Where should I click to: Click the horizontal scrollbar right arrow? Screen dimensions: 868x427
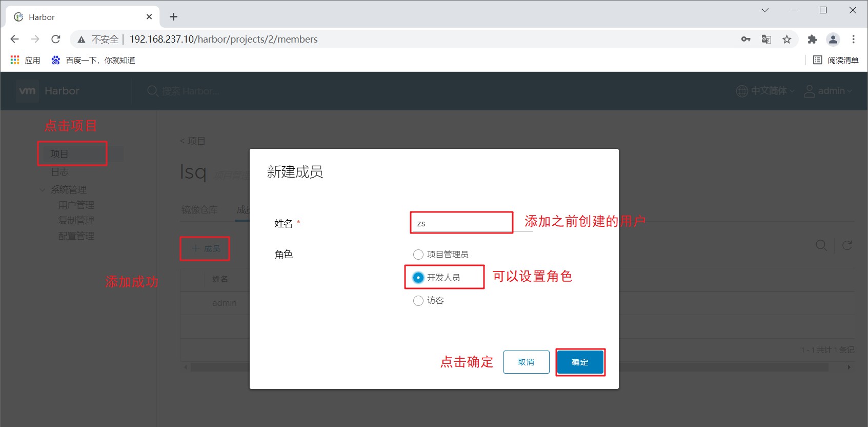click(849, 367)
